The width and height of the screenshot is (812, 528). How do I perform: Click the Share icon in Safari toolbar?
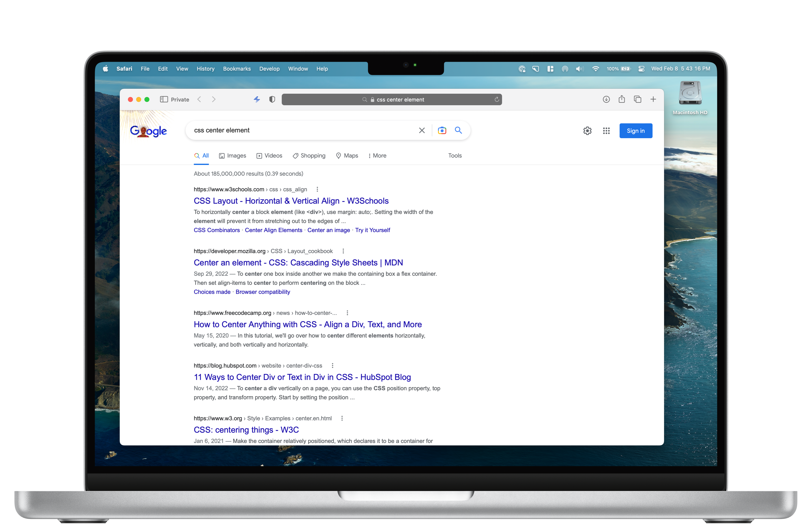[x=622, y=99]
